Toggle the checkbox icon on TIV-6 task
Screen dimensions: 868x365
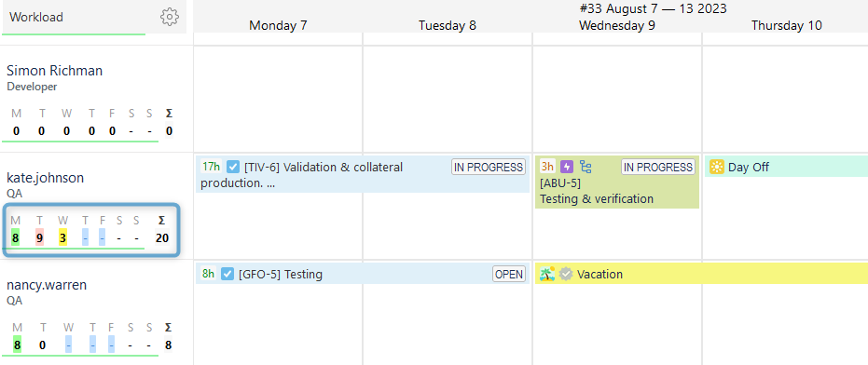click(x=233, y=167)
